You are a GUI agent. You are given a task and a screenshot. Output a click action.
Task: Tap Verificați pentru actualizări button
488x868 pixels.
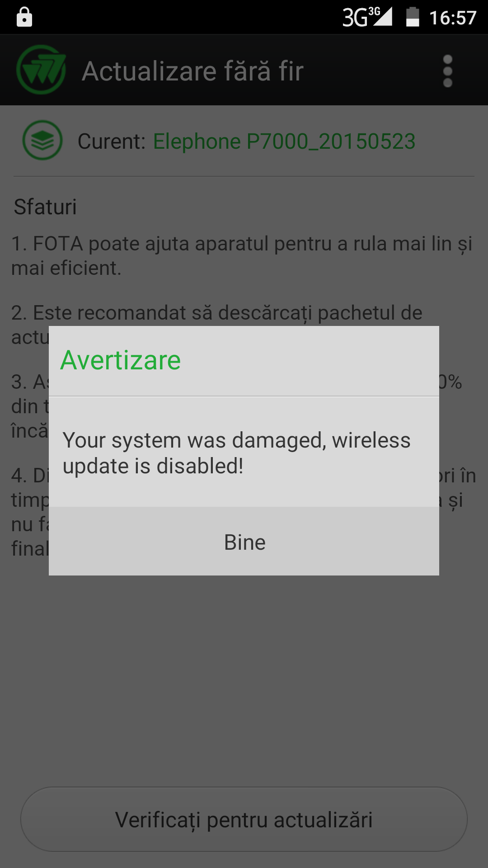[x=244, y=819]
